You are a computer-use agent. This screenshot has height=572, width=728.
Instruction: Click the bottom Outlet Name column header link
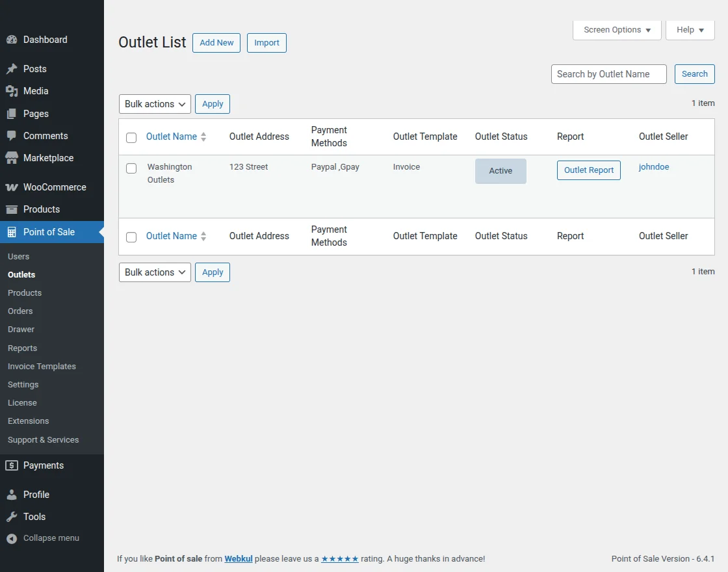(172, 236)
